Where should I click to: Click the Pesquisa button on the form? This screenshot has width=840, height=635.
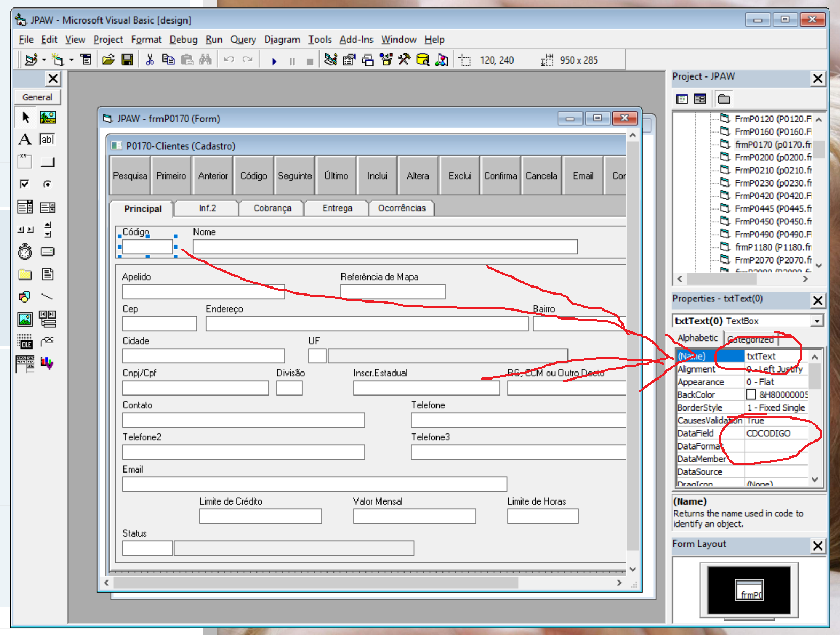pos(130,176)
